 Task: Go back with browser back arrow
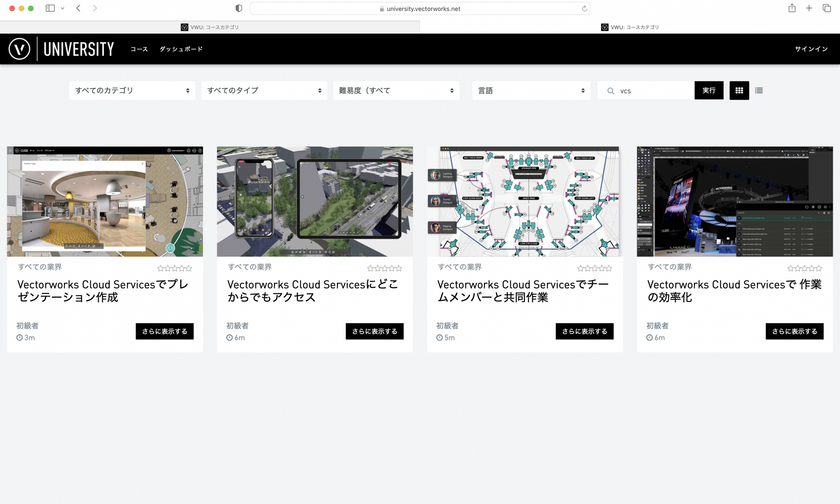point(79,8)
